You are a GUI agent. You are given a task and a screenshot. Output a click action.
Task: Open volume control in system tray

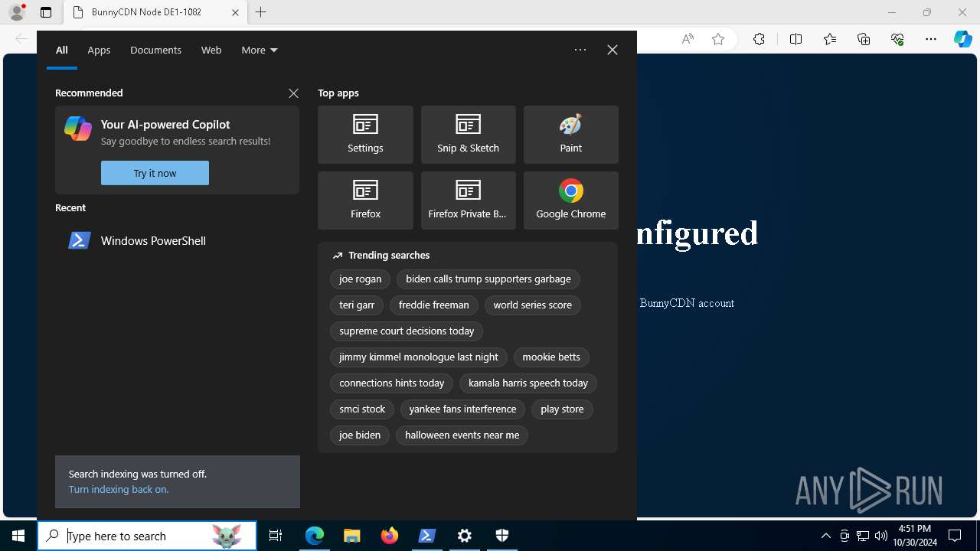click(x=881, y=536)
